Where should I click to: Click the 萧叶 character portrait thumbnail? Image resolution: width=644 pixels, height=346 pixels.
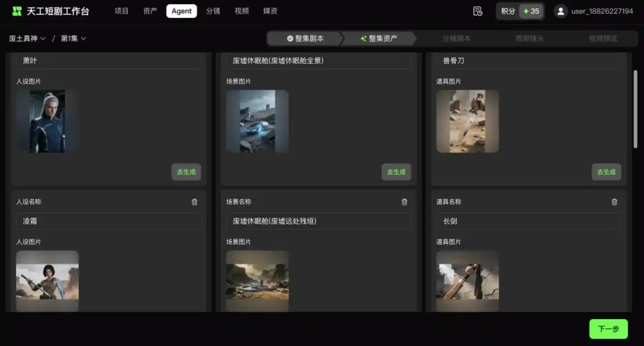pyautogui.click(x=47, y=121)
